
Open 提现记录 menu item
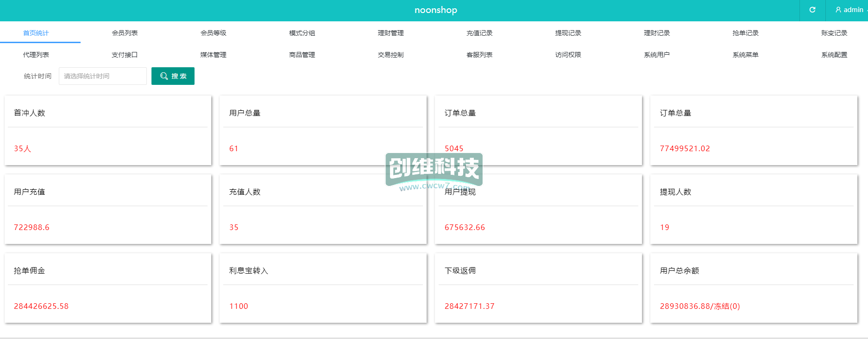pos(568,33)
